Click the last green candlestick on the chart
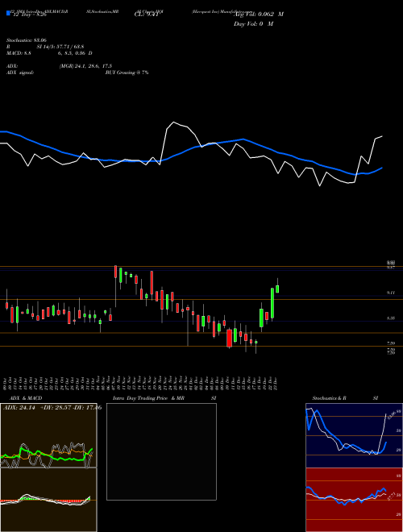Viewport: 403px width, 532px height. [x=277, y=289]
